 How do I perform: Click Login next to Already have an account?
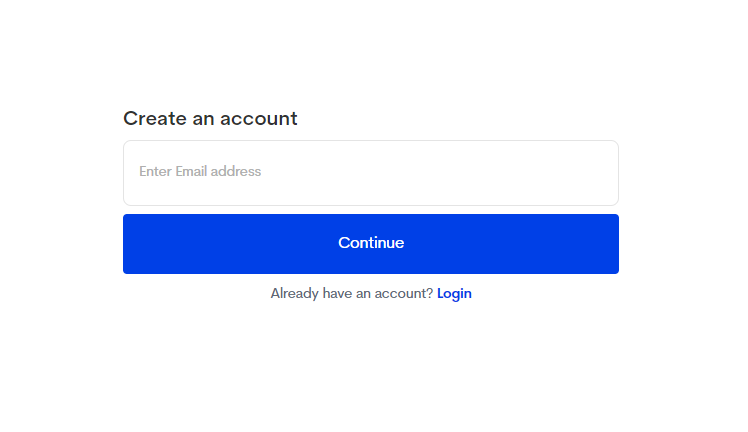point(454,293)
